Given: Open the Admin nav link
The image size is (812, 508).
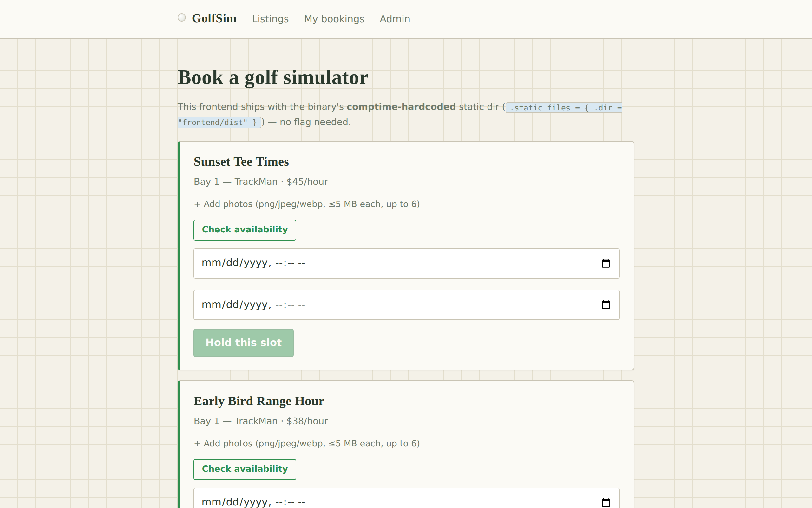Looking at the screenshot, I should [x=395, y=19].
